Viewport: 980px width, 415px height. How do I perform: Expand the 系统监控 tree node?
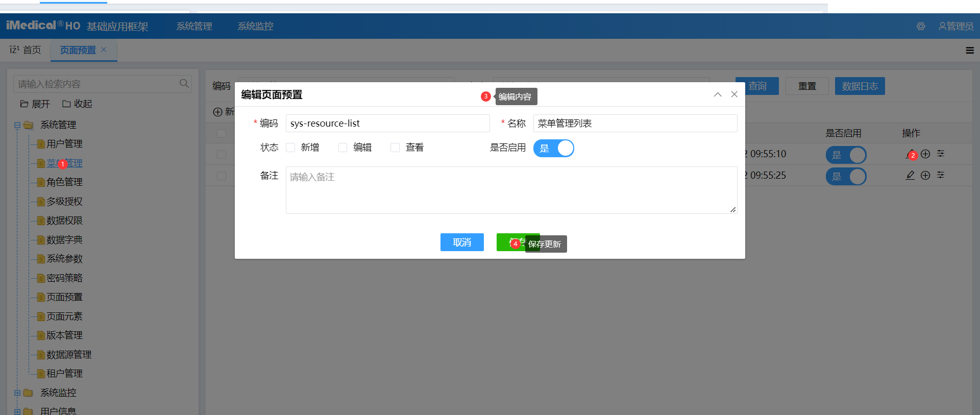click(x=17, y=393)
